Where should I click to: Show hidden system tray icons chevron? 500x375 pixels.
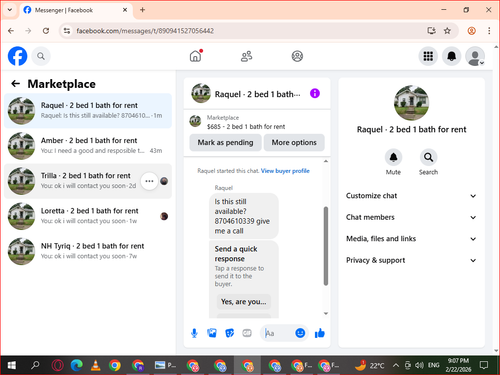396,365
